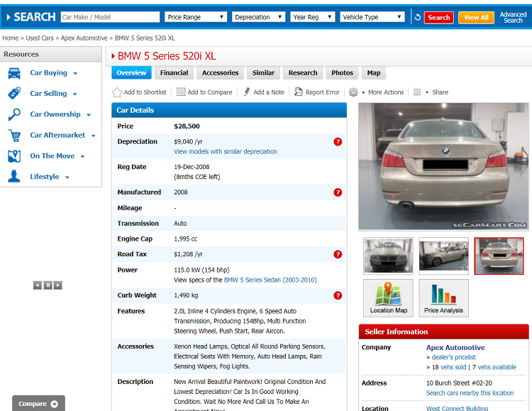Click the Add to Compare list icon
The image size is (532, 411).
[x=180, y=92]
